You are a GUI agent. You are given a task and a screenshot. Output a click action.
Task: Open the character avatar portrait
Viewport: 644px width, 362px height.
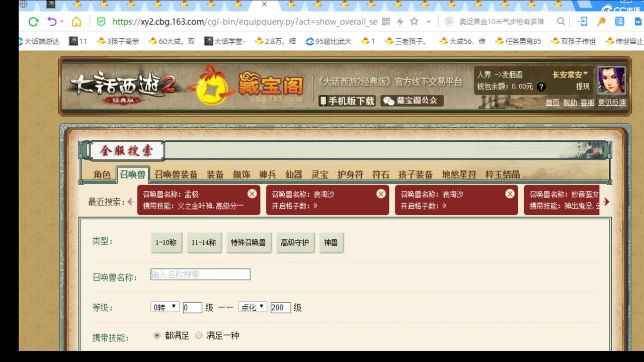(x=611, y=80)
